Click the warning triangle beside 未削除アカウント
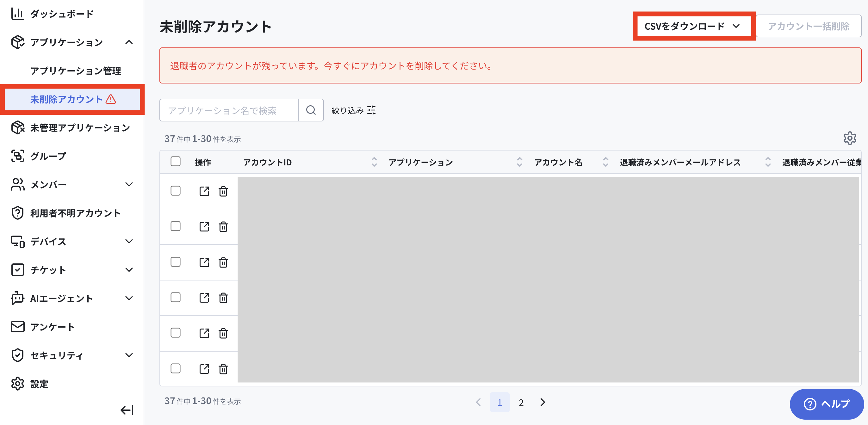The width and height of the screenshot is (868, 425). (111, 99)
